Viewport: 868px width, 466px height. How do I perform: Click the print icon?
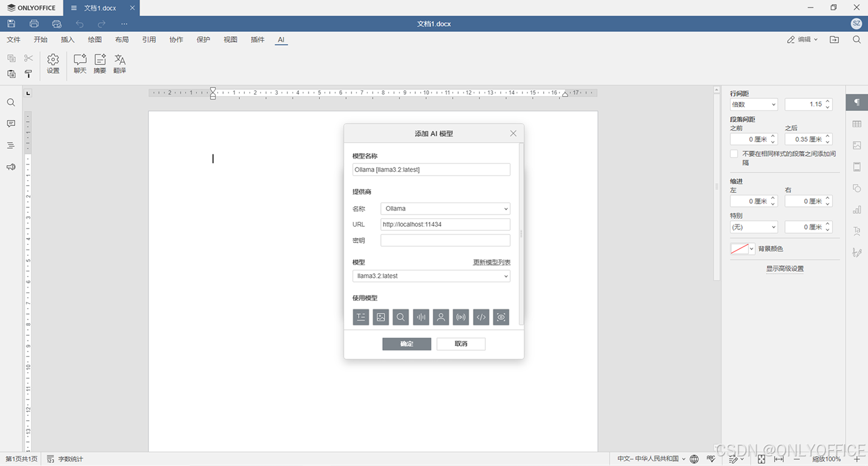tap(34, 24)
